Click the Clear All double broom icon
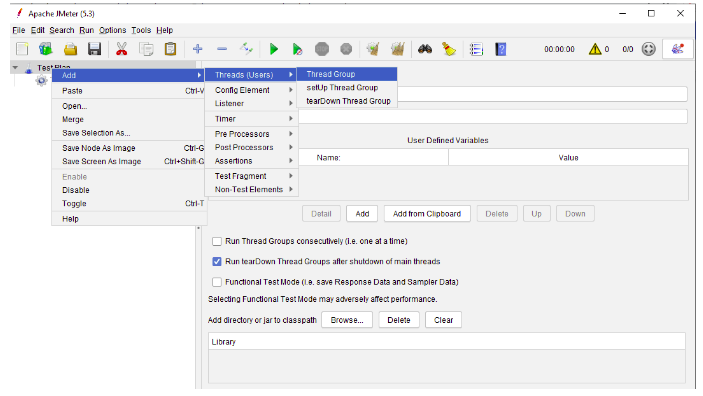The height and width of the screenshot is (396, 703). click(x=397, y=49)
